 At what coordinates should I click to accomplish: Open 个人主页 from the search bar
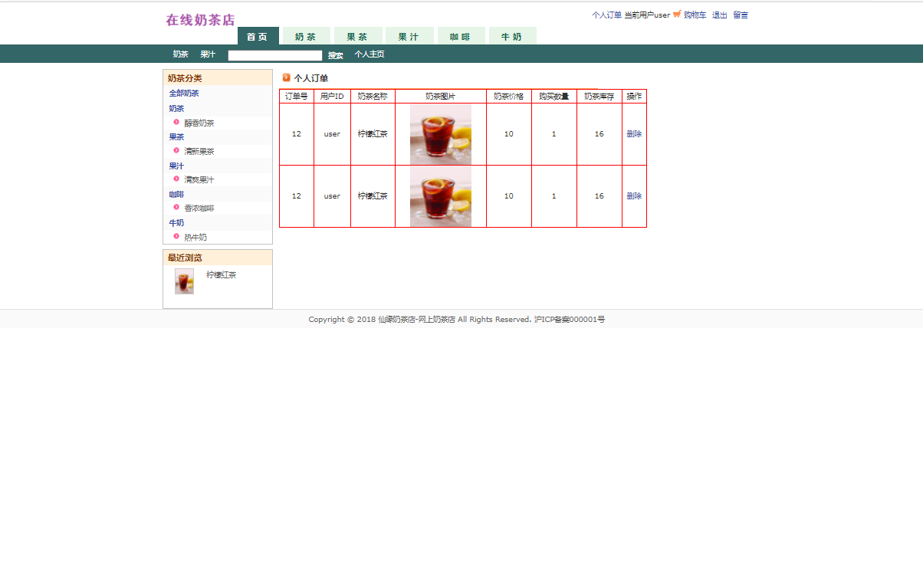(370, 54)
